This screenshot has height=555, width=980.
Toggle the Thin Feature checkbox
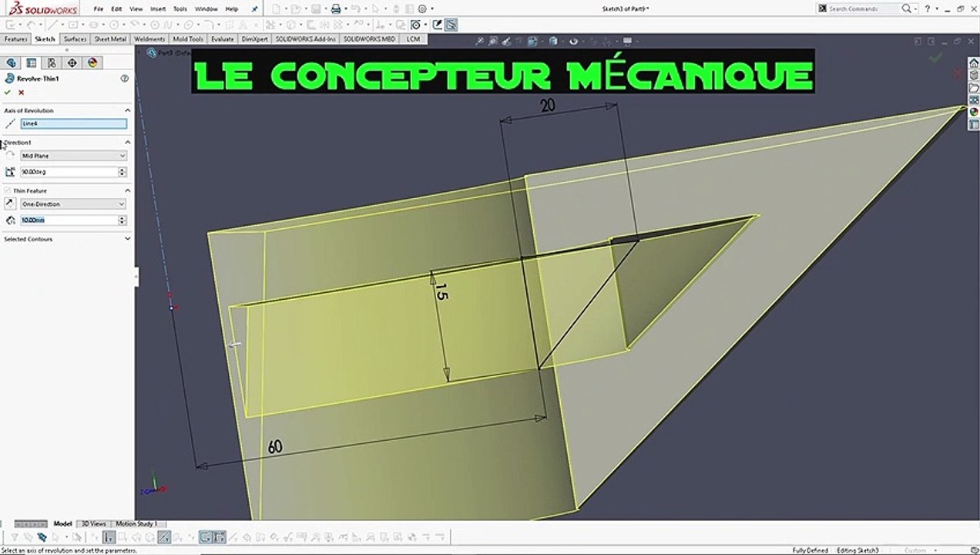(x=8, y=190)
